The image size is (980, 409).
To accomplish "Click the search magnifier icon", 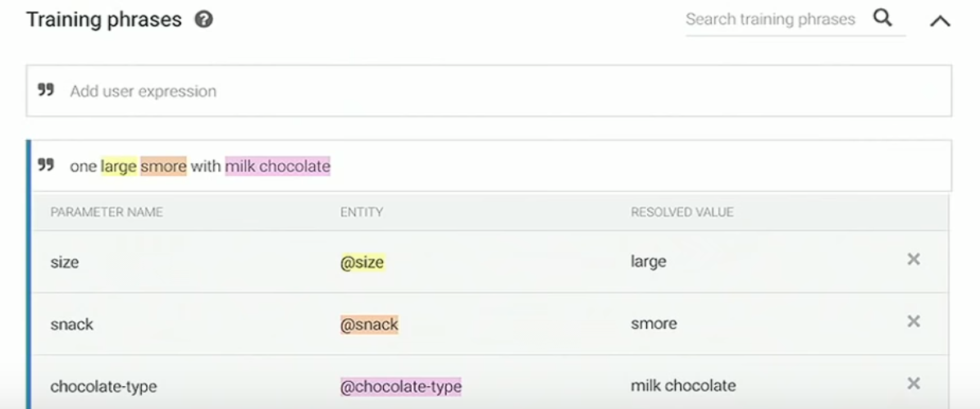I will [x=882, y=18].
